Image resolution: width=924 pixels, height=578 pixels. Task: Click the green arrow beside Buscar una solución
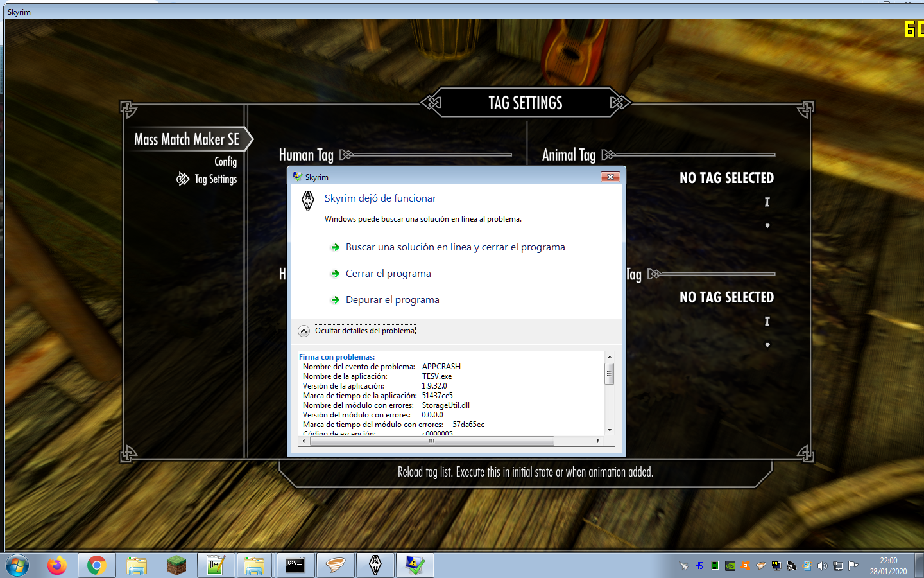[335, 247]
